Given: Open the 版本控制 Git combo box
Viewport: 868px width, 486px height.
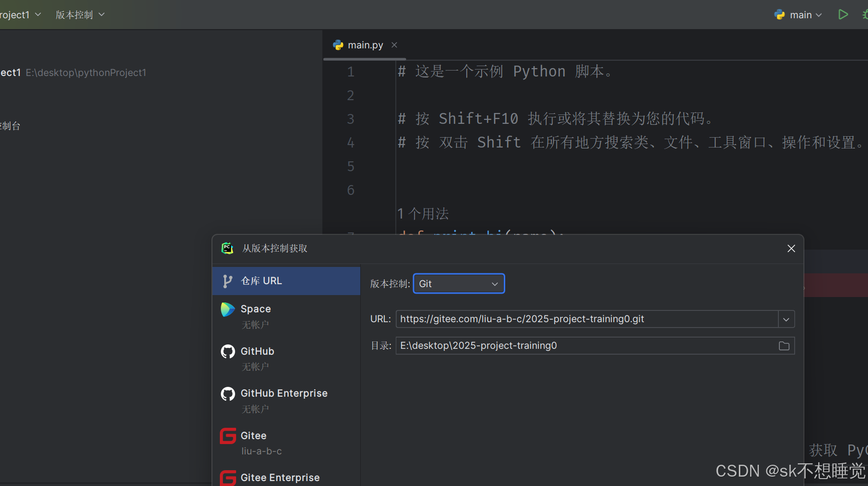Looking at the screenshot, I should (458, 284).
